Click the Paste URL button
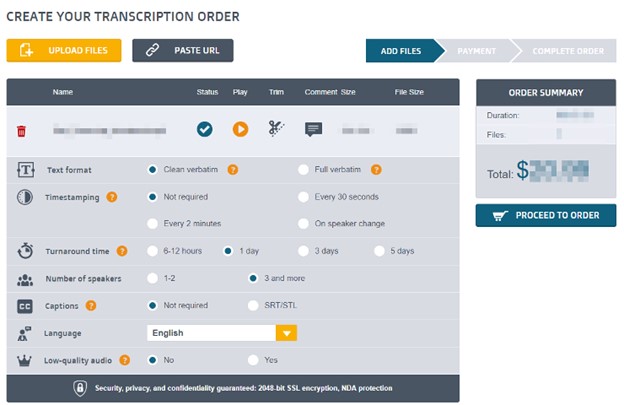 pyautogui.click(x=183, y=51)
